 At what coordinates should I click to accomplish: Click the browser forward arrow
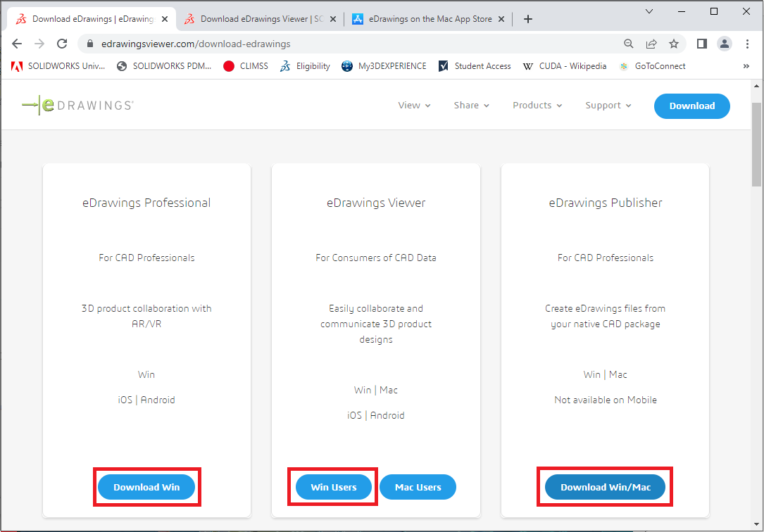click(x=39, y=44)
